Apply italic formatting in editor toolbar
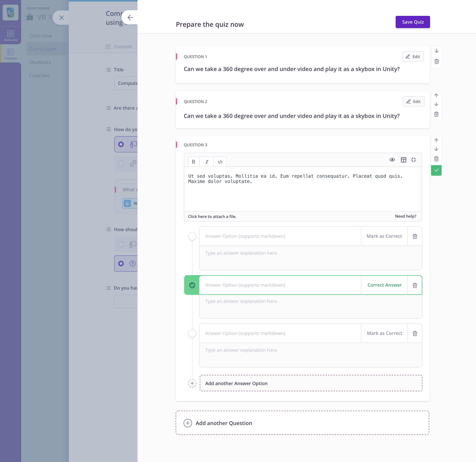 coord(207,162)
